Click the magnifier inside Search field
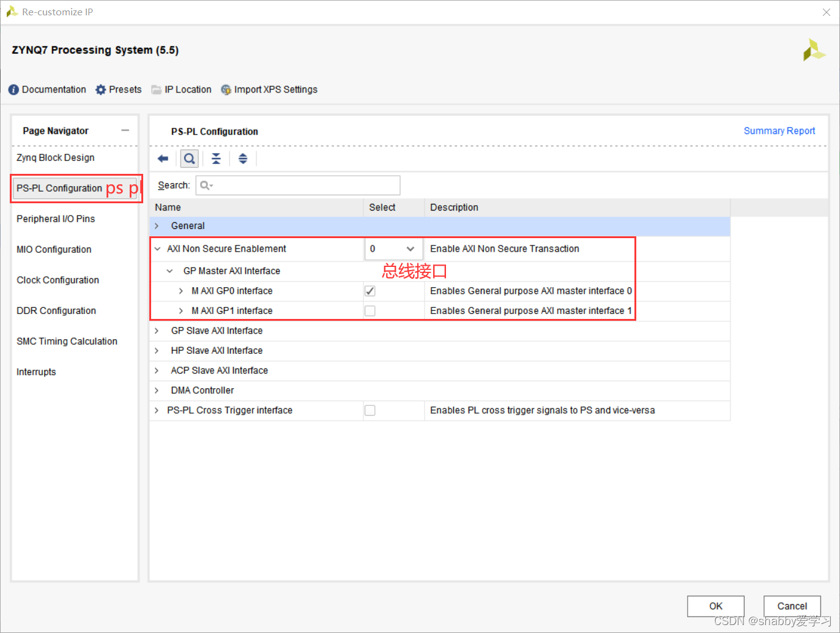This screenshot has height=633, width=840. click(x=206, y=185)
